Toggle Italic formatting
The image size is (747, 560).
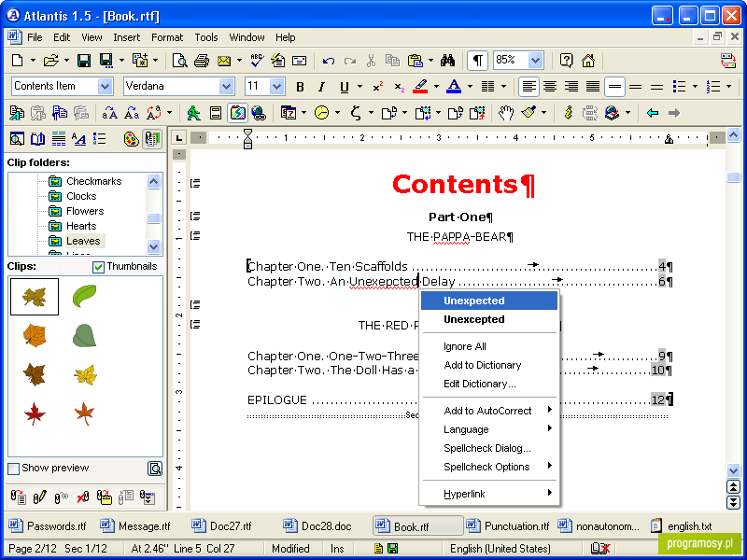click(321, 87)
